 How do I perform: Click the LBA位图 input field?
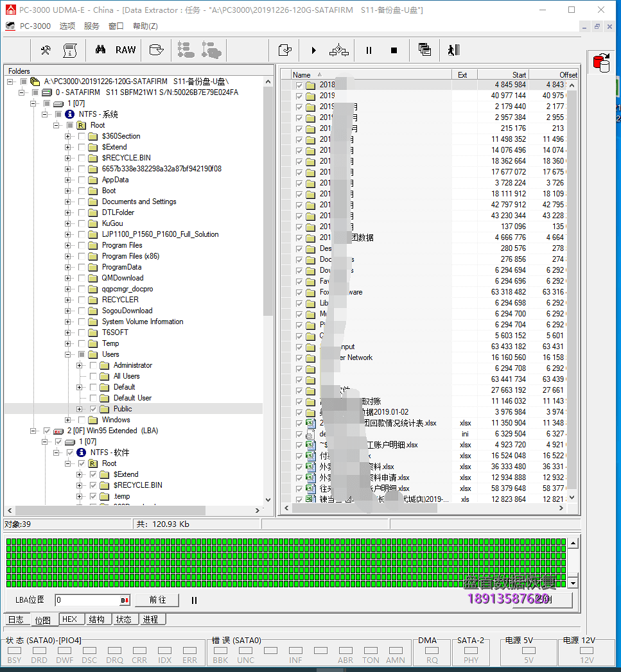[87, 600]
